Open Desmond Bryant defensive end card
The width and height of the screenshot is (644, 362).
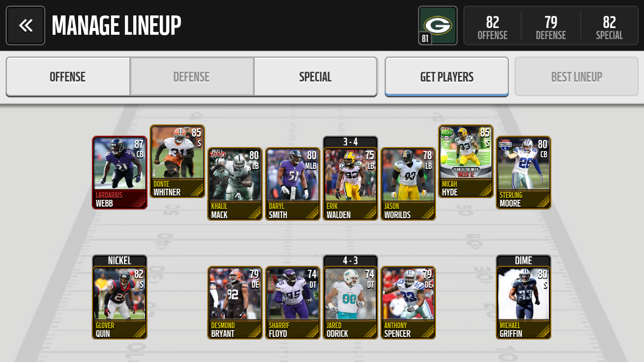click(235, 303)
